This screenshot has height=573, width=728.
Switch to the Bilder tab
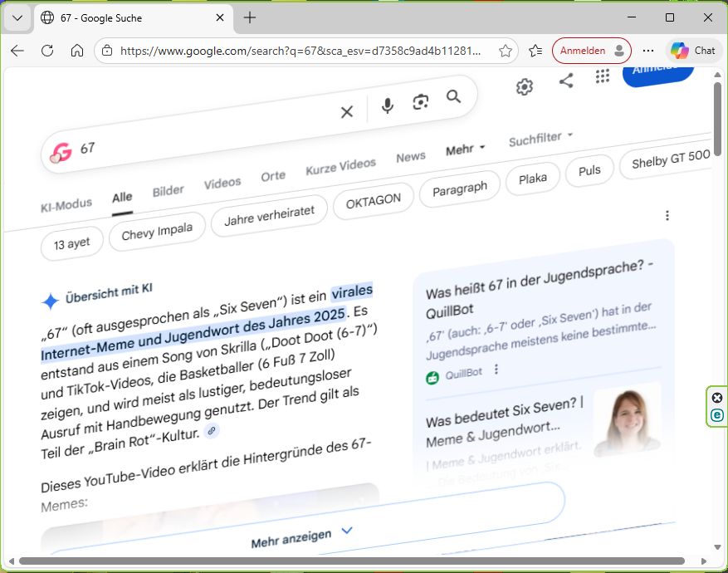168,191
